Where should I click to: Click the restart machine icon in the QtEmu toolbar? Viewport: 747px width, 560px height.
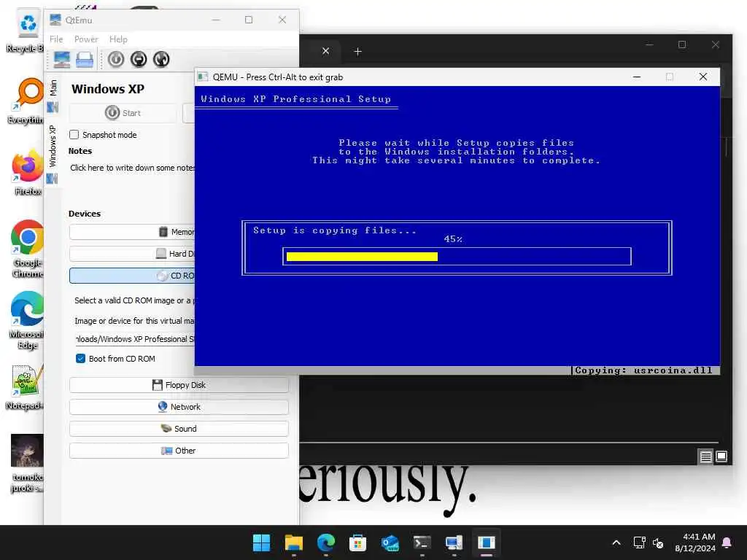point(161,60)
